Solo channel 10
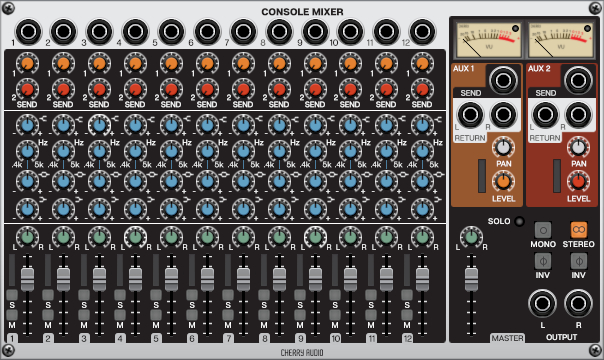Image resolution: width=604 pixels, height=360 pixels. pyautogui.click(x=335, y=295)
